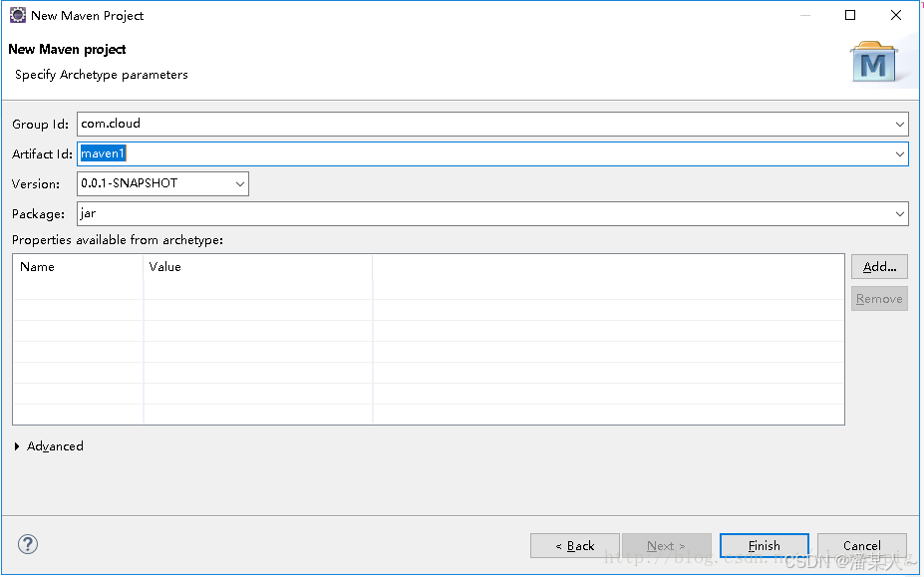Go back with the Back button
This screenshot has width=924, height=577.
575,546
